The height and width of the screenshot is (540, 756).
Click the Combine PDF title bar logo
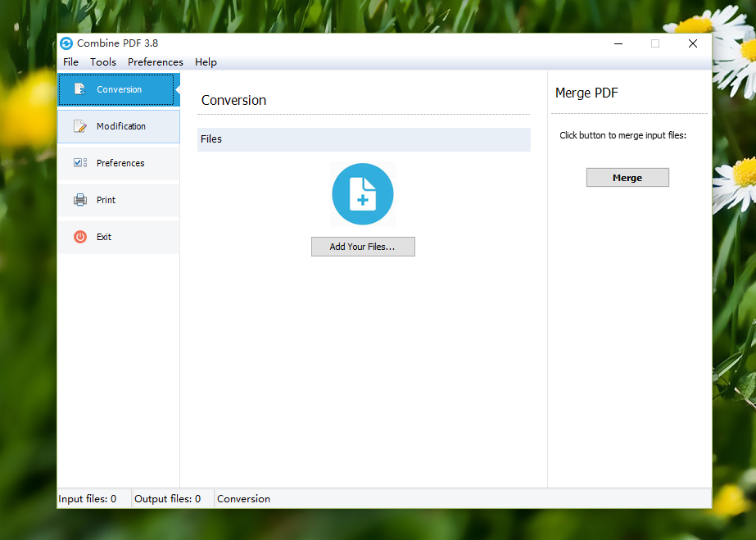coord(66,43)
